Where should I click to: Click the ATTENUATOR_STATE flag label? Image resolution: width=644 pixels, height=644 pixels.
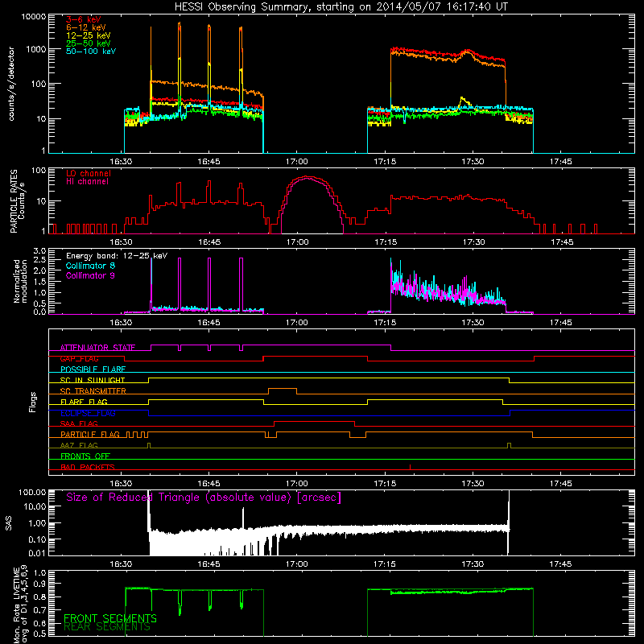click(x=97, y=348)
